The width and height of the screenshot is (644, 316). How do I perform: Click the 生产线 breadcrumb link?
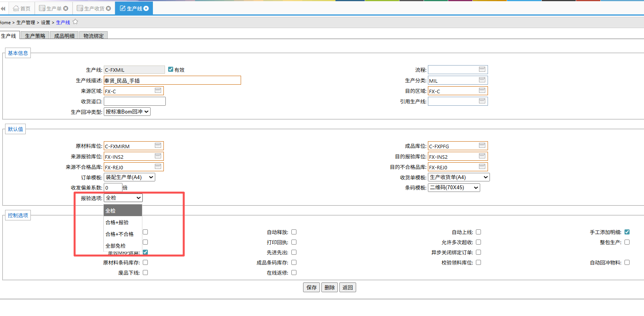pyautogui.click(x=63, y=23)
